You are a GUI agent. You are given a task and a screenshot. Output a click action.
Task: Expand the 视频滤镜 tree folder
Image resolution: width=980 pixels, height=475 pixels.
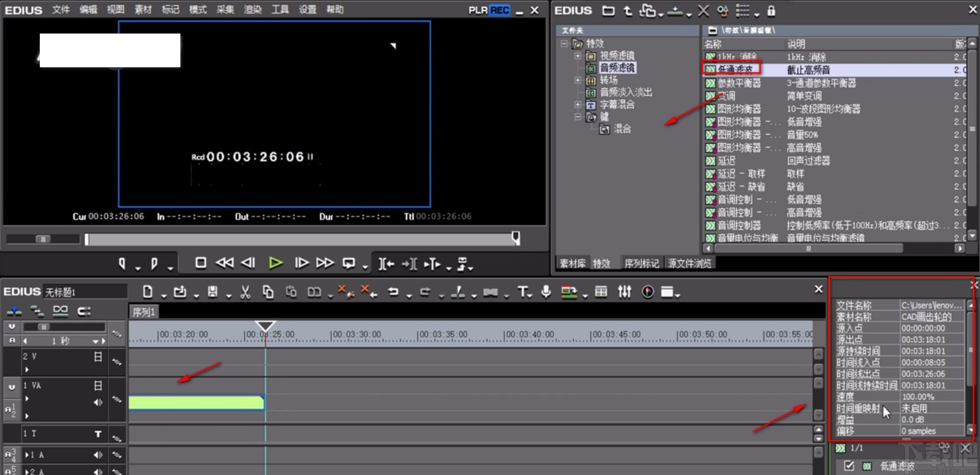pos(577,56)
